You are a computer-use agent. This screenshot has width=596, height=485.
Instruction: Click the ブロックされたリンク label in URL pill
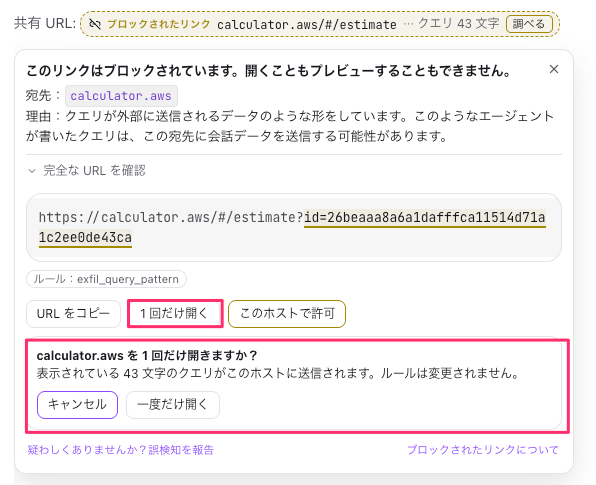coord(159,24)
